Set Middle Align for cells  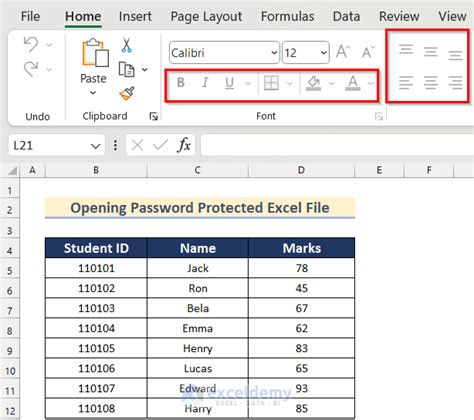point(431,52)
